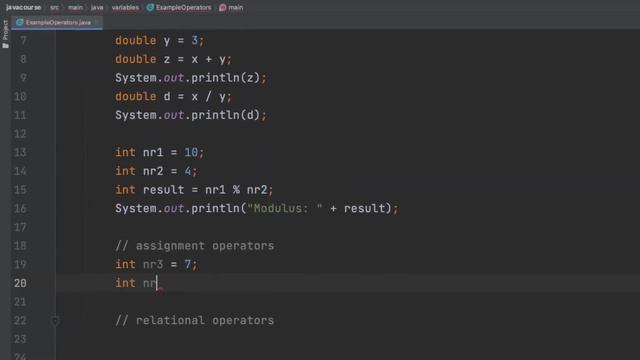The height and width of the screenshot is (360, 640).
Task: Open the main method breadcrumb label
Action: pyautogui.click(x=236, y=7)
